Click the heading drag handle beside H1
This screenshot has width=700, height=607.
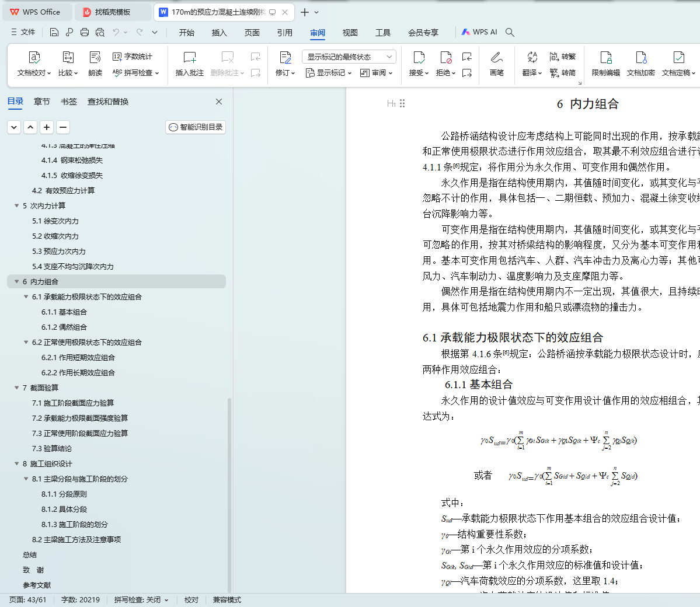tap(402, 103)
